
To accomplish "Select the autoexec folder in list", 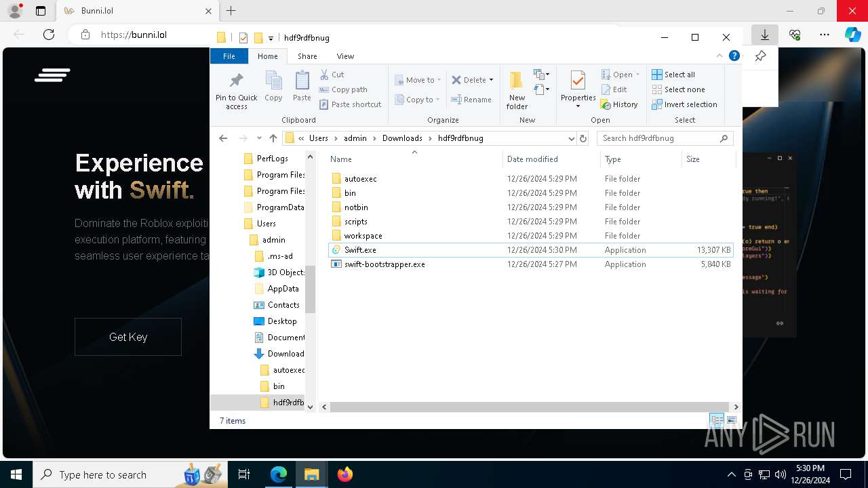I will click(530, 179).
